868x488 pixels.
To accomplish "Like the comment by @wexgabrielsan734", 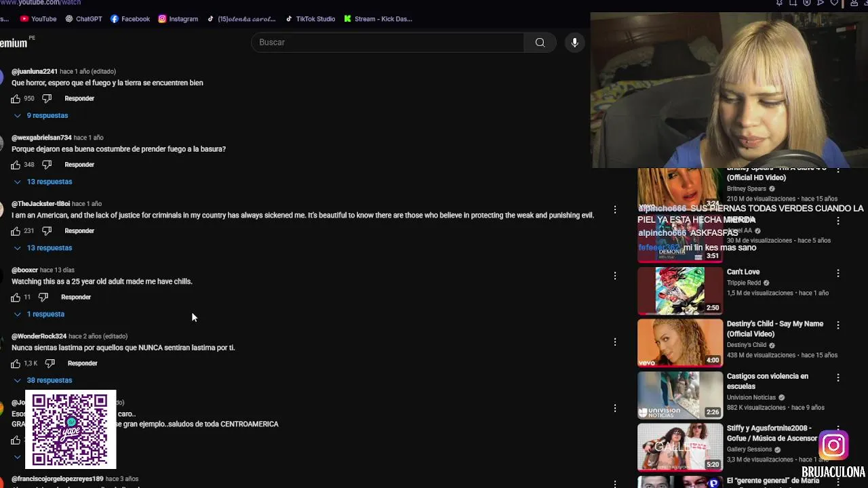I will click(16, 165).
